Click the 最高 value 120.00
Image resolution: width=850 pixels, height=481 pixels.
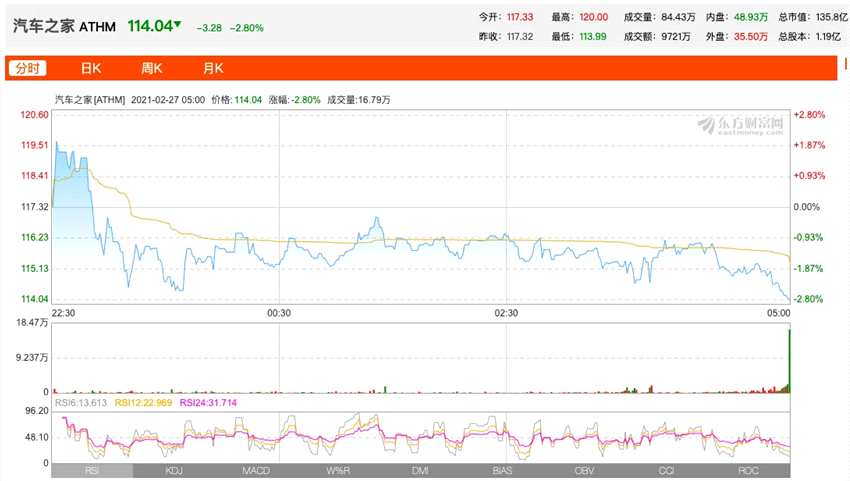click(594, 17)
